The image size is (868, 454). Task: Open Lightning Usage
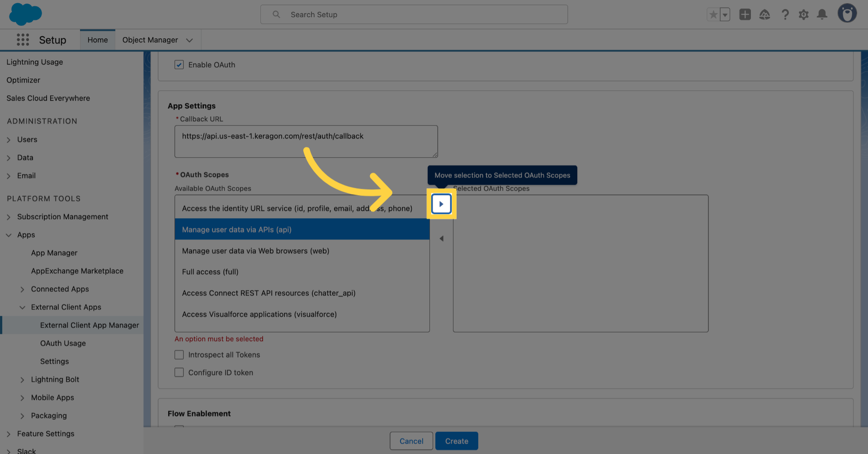coord(35,62)
